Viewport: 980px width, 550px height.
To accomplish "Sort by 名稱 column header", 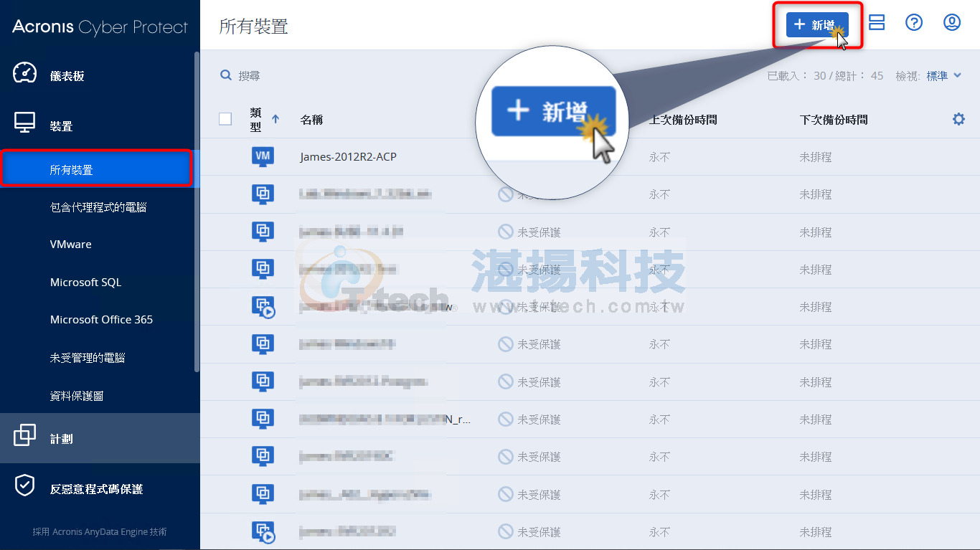I will click(311, 120).
